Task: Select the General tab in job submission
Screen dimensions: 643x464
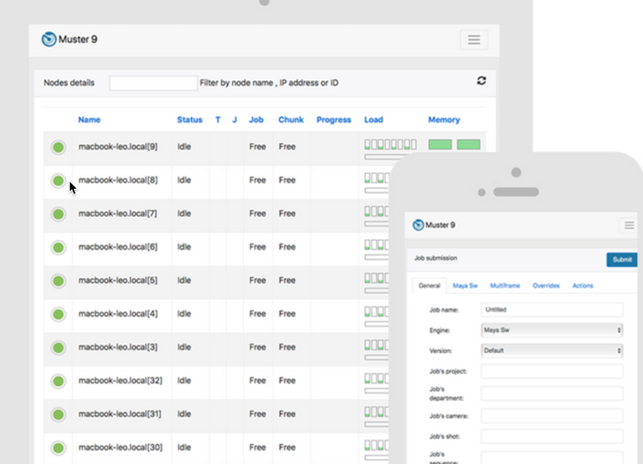Action: (429, 286)
